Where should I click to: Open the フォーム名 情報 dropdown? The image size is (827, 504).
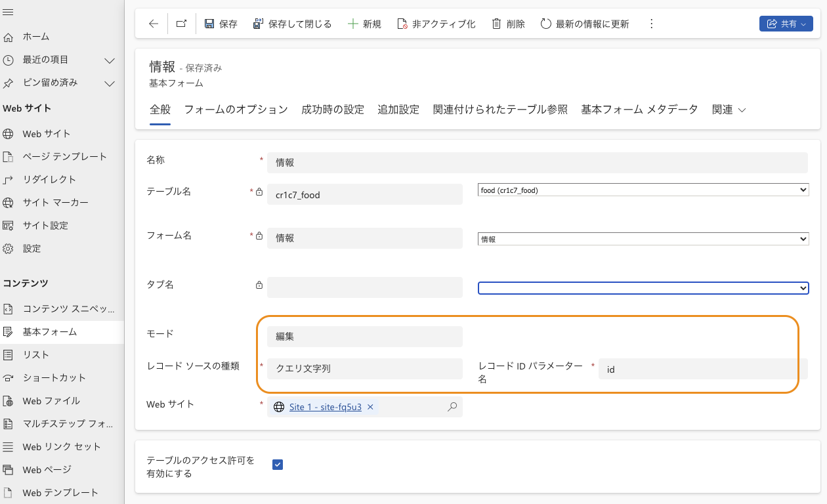(x=643, y=240)
